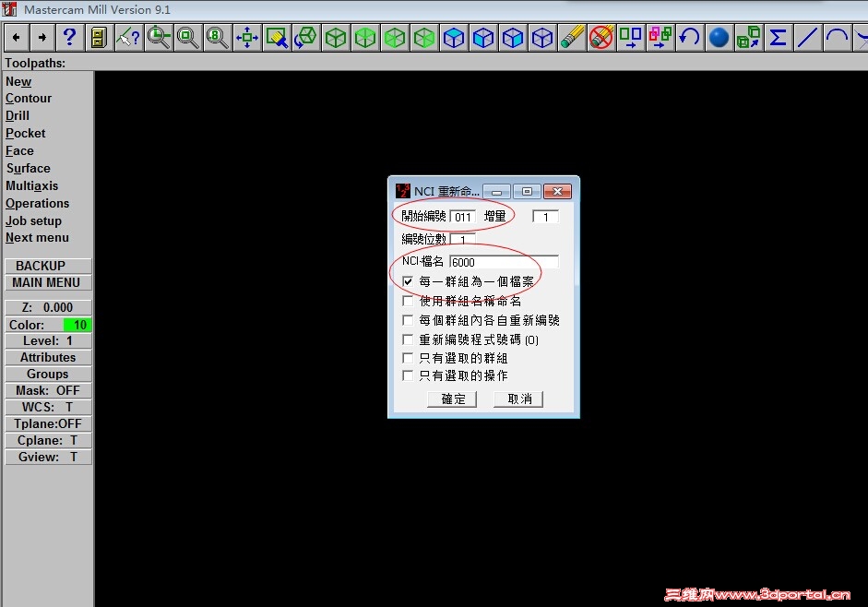The image size is (868, 607).
Task: Click the green Color 10 swatch
Action: 77,325
